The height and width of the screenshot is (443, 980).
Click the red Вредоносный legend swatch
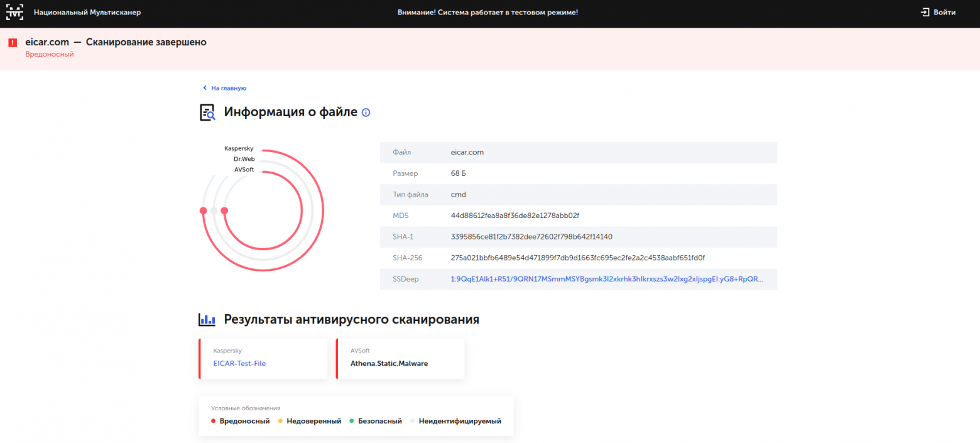point(214,421)
